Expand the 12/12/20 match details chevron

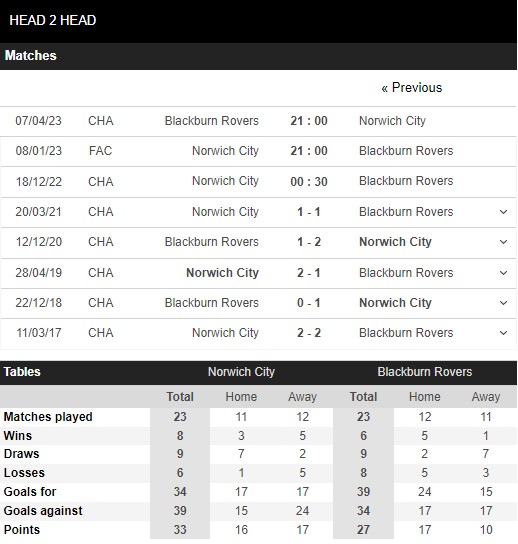[x=503, y=242]
